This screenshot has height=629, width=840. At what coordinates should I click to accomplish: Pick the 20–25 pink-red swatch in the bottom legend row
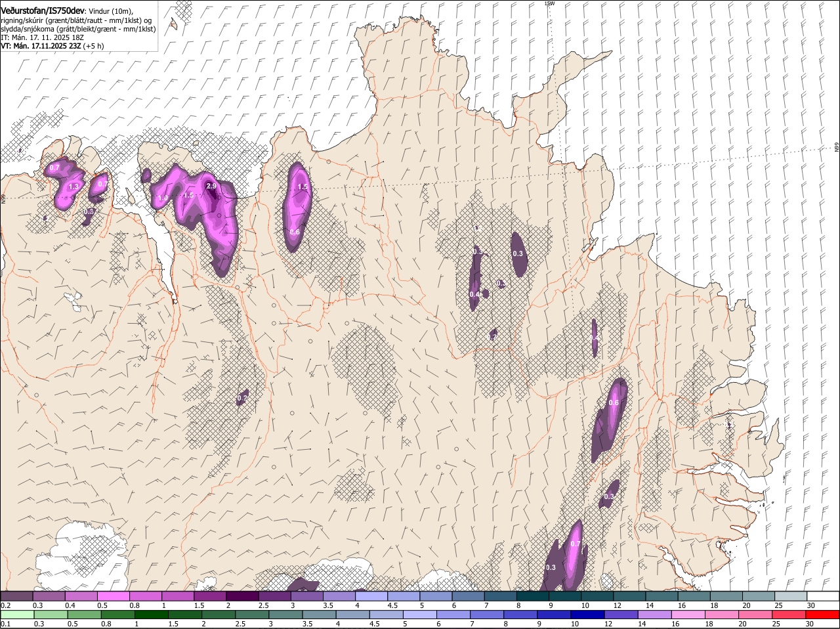tap(755, 615)
